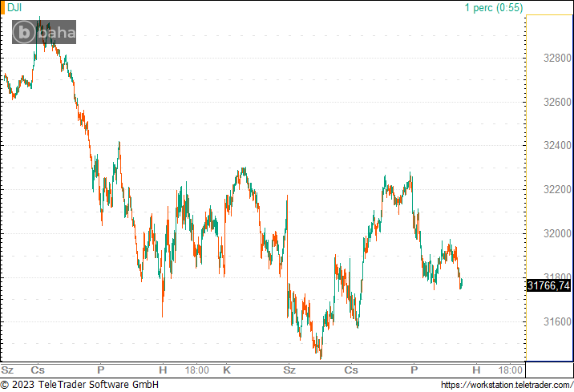Click the 18:00 label left of K
574x392 pixels.
pos(196,370)
